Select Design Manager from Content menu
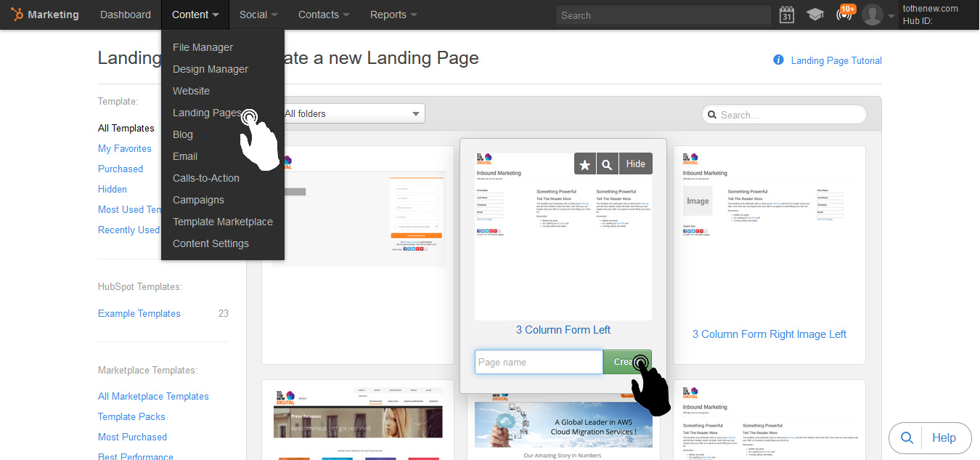This screenshot has height=460, width=980. [211, 69]
